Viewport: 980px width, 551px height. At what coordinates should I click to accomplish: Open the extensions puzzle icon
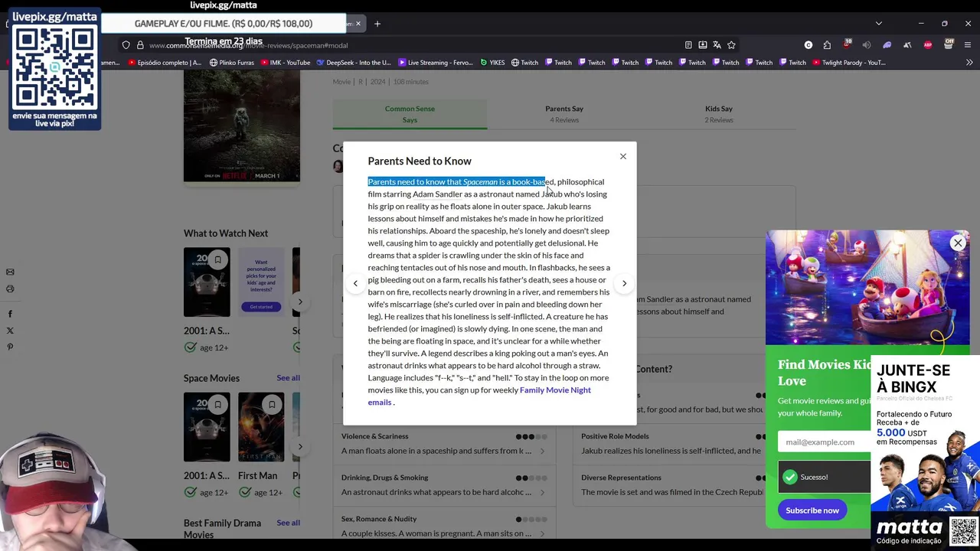(x=827, y=45)
